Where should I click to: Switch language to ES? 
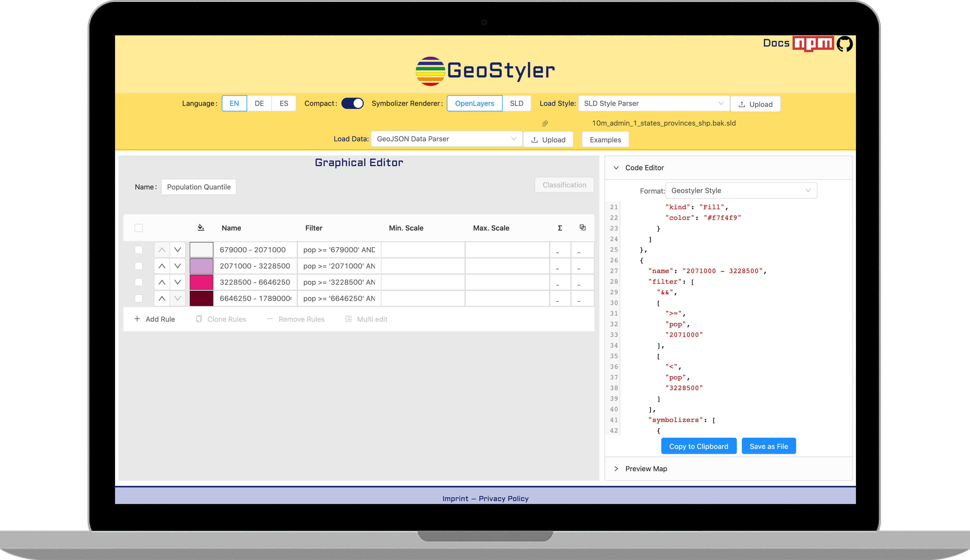(284, 104)
